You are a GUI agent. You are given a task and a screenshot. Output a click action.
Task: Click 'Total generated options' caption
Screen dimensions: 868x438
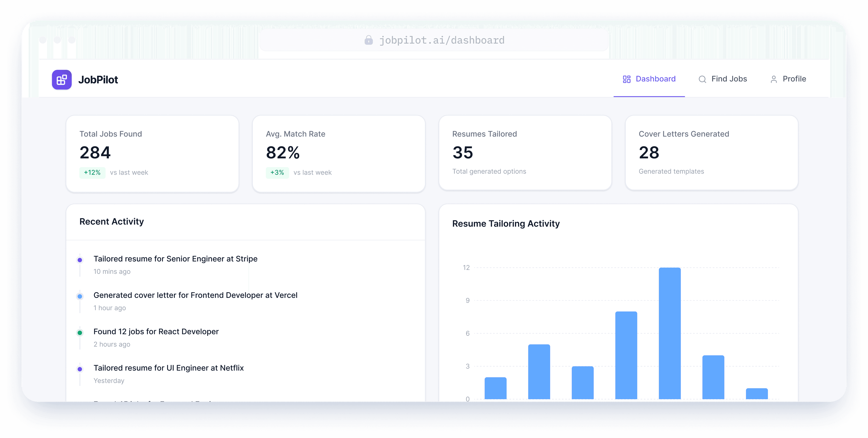[489, 172]
